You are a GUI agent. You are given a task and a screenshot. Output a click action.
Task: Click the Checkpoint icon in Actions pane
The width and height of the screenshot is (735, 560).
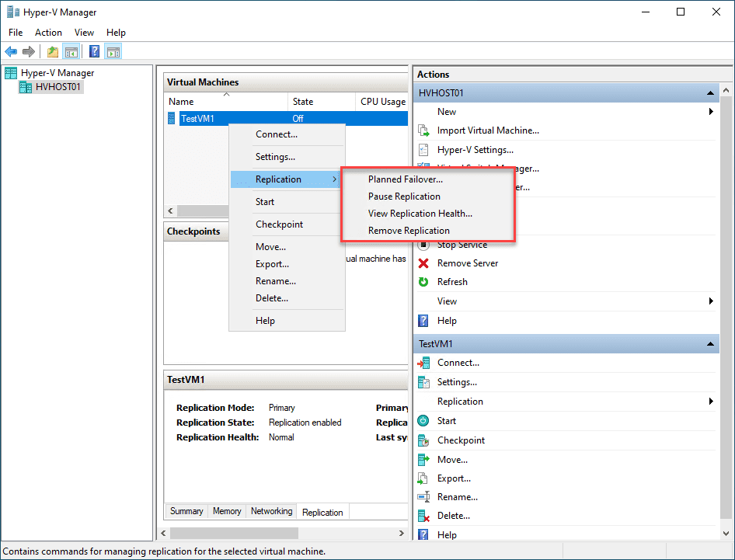[423, 440]
